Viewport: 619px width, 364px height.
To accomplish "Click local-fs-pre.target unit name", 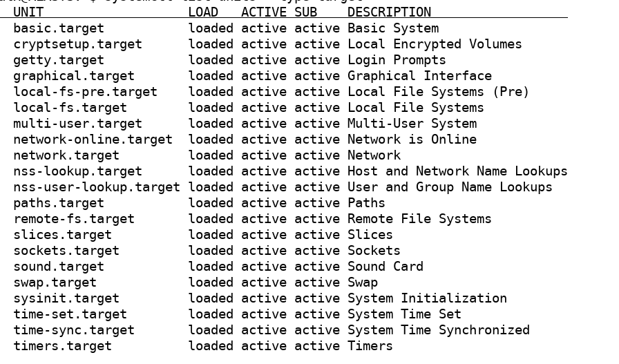I will pyautogui.click(x=85, y=92).
